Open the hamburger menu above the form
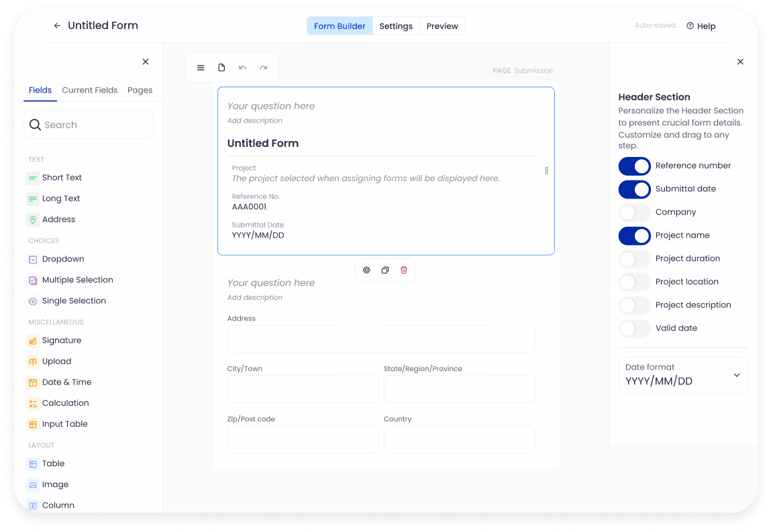The width and height of the screenshot is (771, 532). (201, 67)
